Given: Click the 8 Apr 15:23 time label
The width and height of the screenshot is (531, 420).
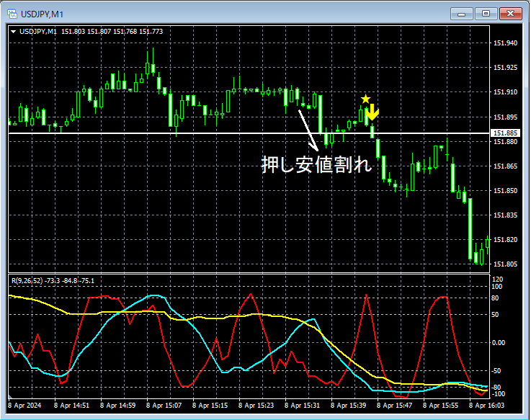Looking at the screenshot, I should (256, 406).
